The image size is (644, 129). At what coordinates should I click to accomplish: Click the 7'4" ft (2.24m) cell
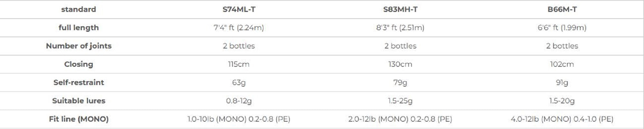[239, 28]
